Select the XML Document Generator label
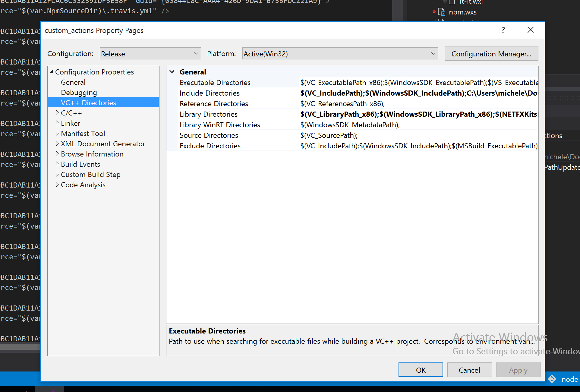This screenshot has height=392, width=580. [103, 144]
